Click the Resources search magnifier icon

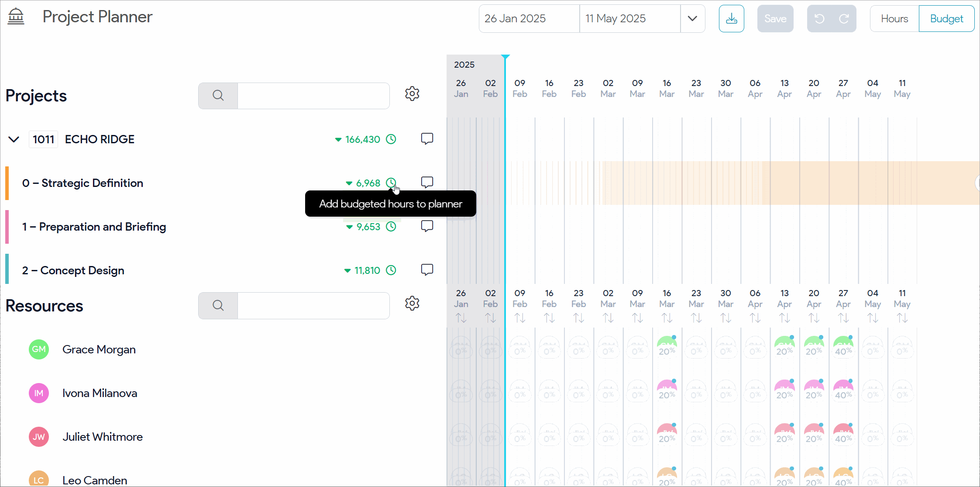coord(218,305)
